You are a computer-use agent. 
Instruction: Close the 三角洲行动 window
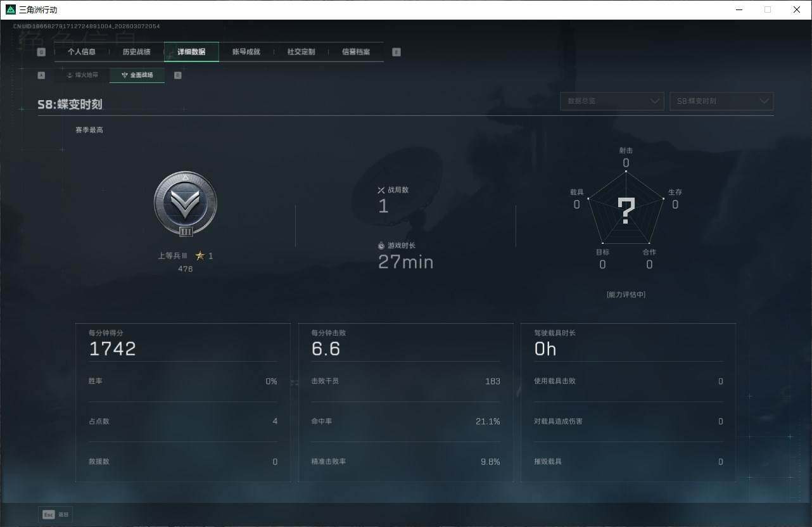(x=797, y=10)
